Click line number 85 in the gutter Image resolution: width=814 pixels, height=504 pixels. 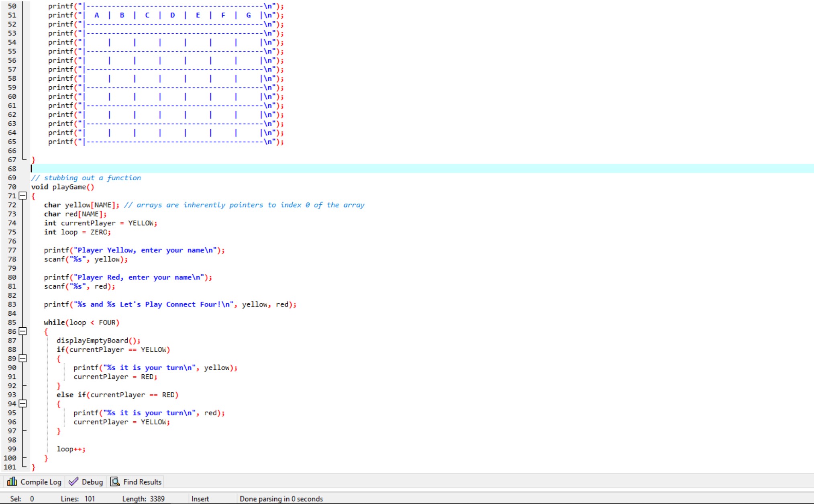(x=12, y=322)
